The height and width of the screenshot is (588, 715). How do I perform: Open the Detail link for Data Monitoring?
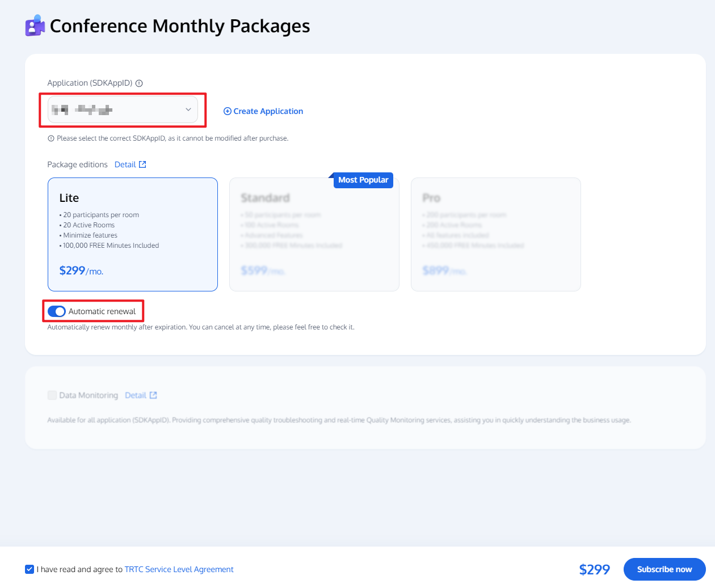[136, 395]
